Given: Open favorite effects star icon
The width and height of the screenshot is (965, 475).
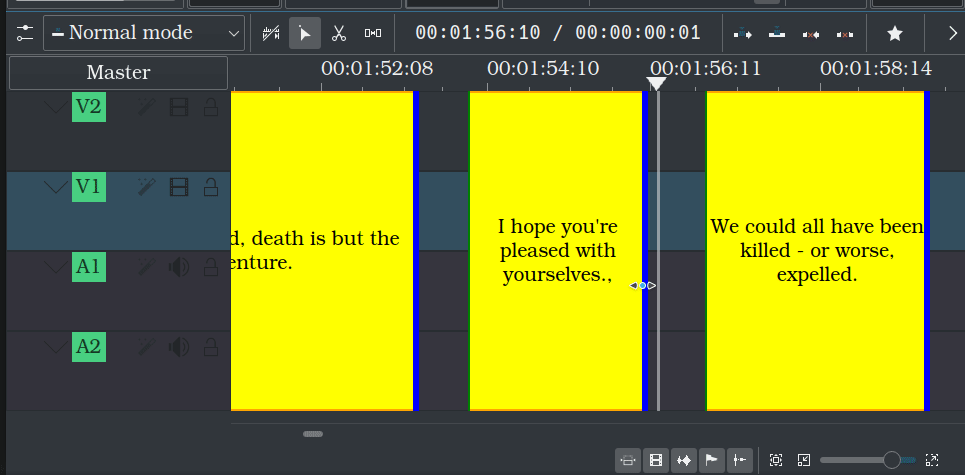Looking at the screenshot, I should pos(895,33).
